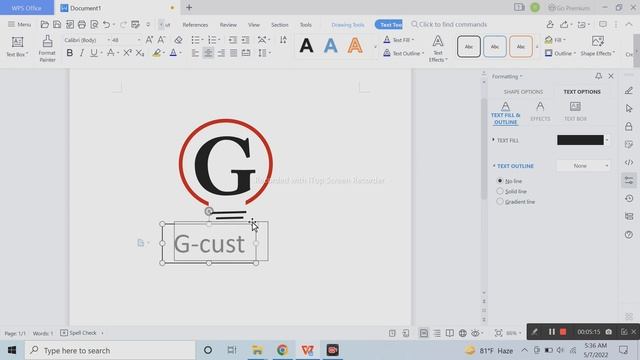
Task: Align text left
Action: pyautogui.click(x=196, y=53)
